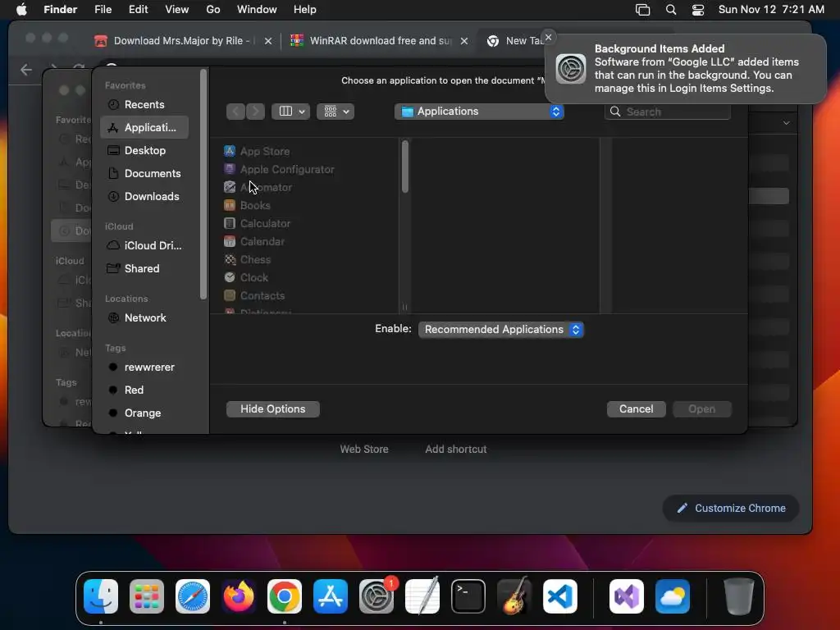Viewport: 840px width, 630px height.
Task: Open the File menu
Action: tap(103, 10)
